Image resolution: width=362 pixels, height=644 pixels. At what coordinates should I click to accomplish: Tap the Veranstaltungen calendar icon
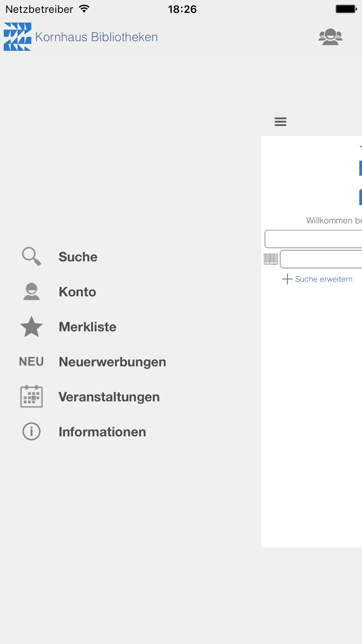coord(31,396)
